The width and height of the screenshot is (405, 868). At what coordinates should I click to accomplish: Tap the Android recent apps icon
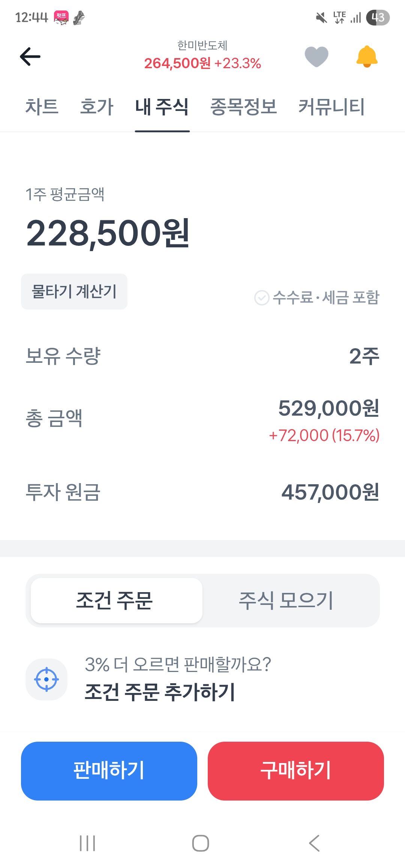pyautogui.click(x=87, y=843)
